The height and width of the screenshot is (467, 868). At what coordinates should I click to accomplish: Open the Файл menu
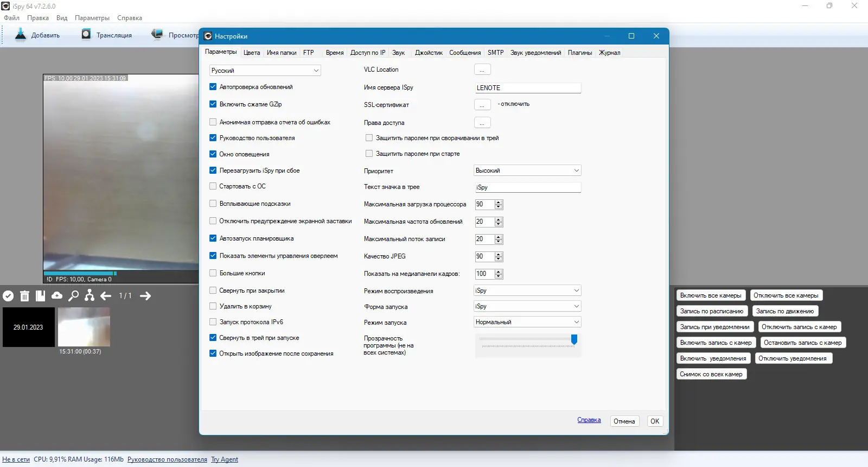coord(11,18)
